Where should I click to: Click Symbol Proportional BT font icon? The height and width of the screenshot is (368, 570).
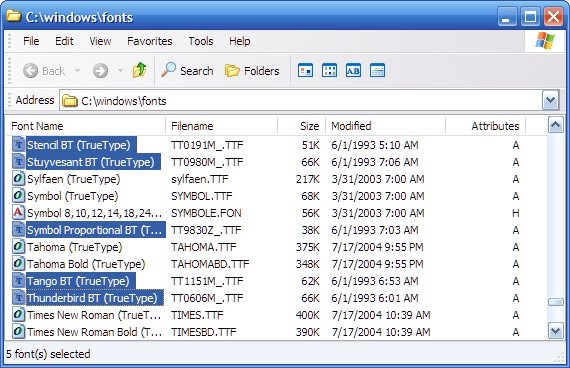pyautogui.click(x=18, y=229)
